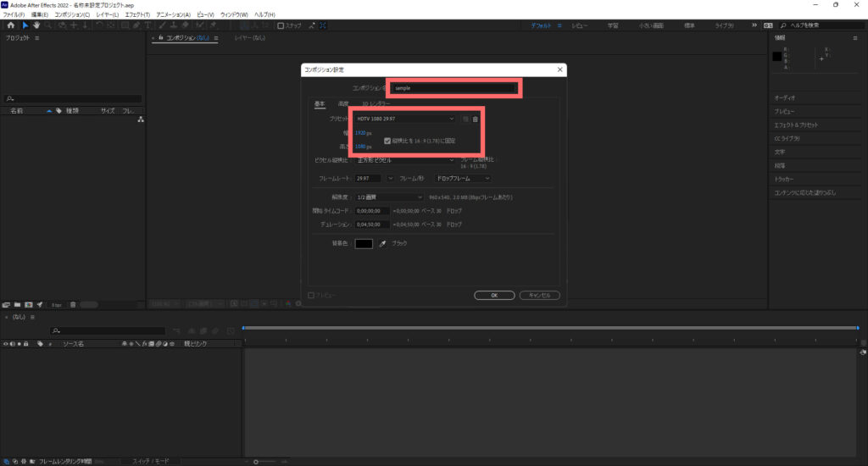The height and width of the screenshot is (466, 868).
Task: Delete selected item with Project panel trash icon
Action: 73,304
